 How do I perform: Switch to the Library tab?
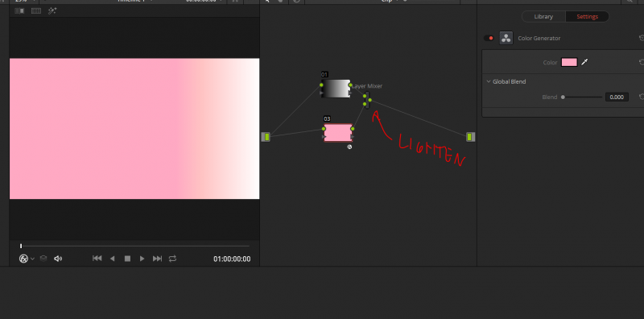(543, 17)
